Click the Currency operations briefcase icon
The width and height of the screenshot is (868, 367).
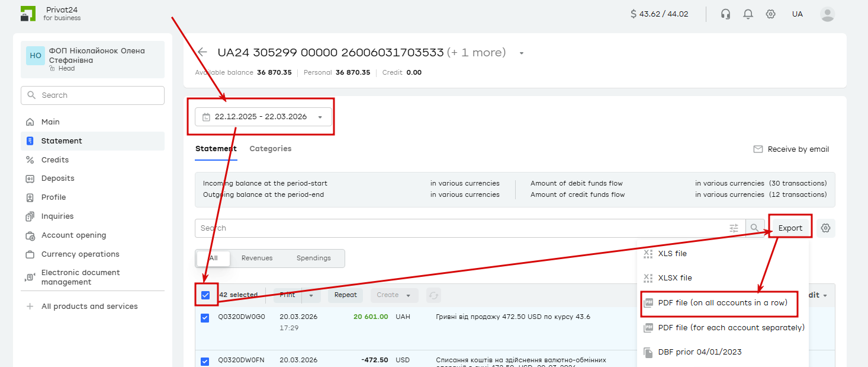click(x=30, y=254)
